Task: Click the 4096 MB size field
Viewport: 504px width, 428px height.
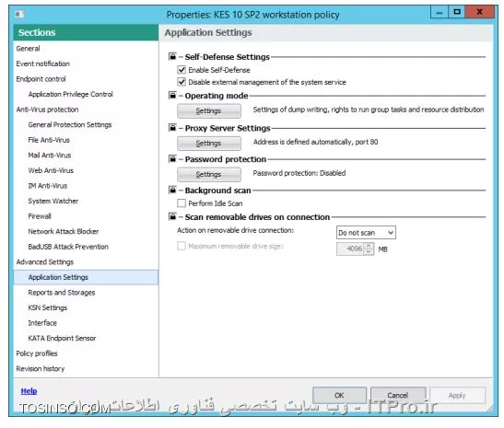Action: tap(351, 249)
